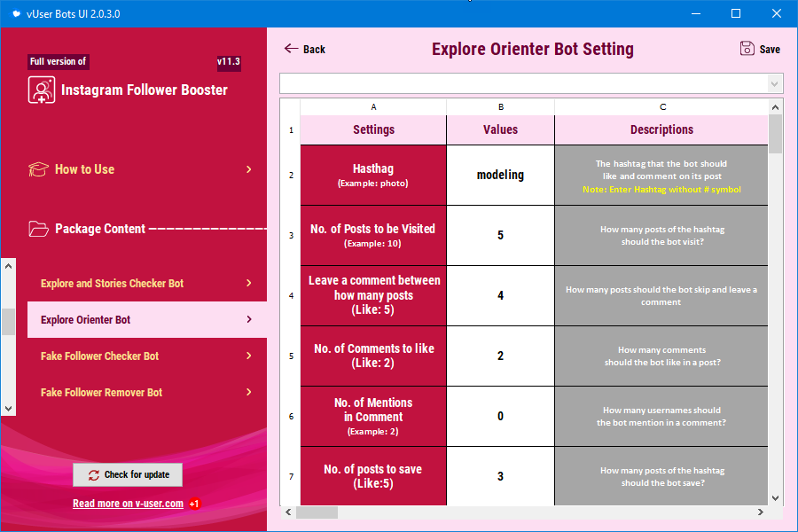Click row 2 header number
The width and height of the screenshot is (798, 532).
coord(291,176)
